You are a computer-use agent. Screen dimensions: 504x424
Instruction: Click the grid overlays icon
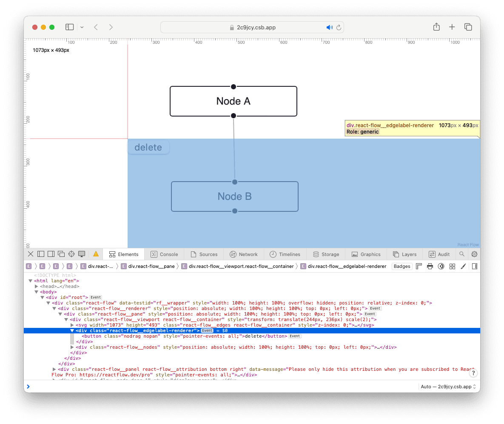coord(452,266)
